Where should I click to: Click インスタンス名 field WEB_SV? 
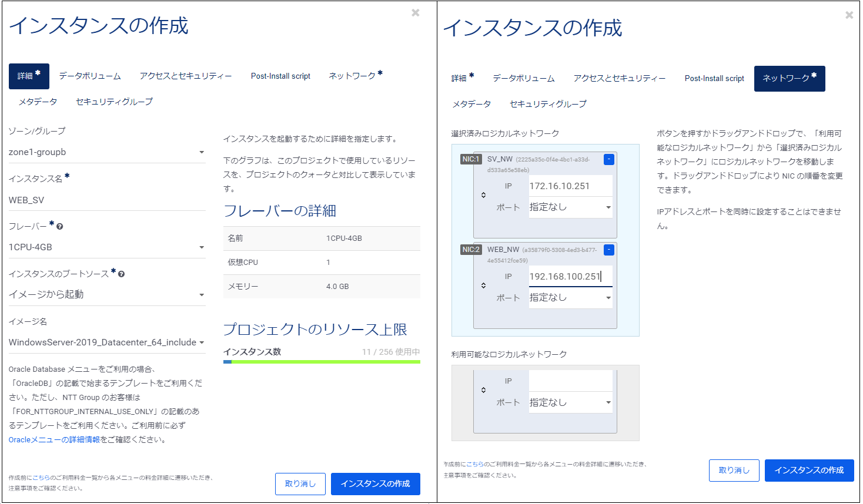pyautogui.click(x=107, y=200)
